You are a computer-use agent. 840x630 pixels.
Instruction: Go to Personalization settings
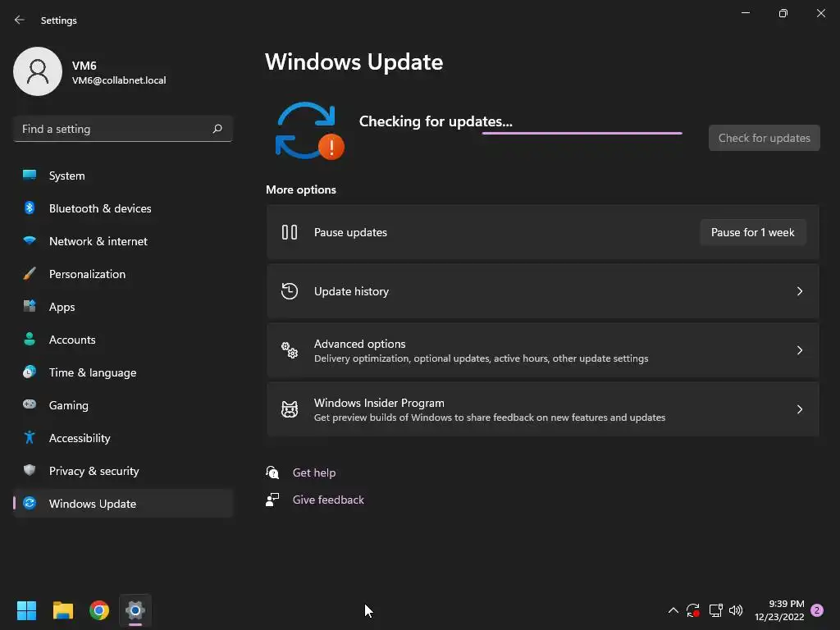click(123, 274)
